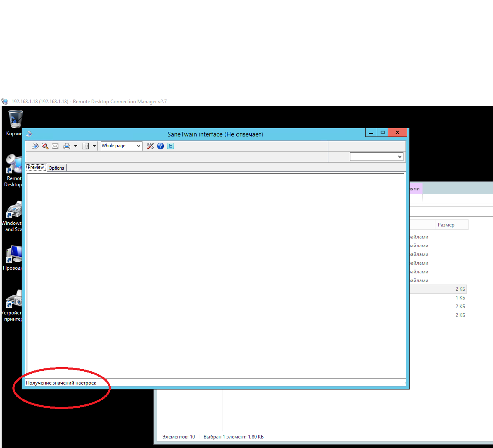493x448 pixels.
Task: Open the Windows Fax and Scan shortcut
Action: click(x=14, y=212)
